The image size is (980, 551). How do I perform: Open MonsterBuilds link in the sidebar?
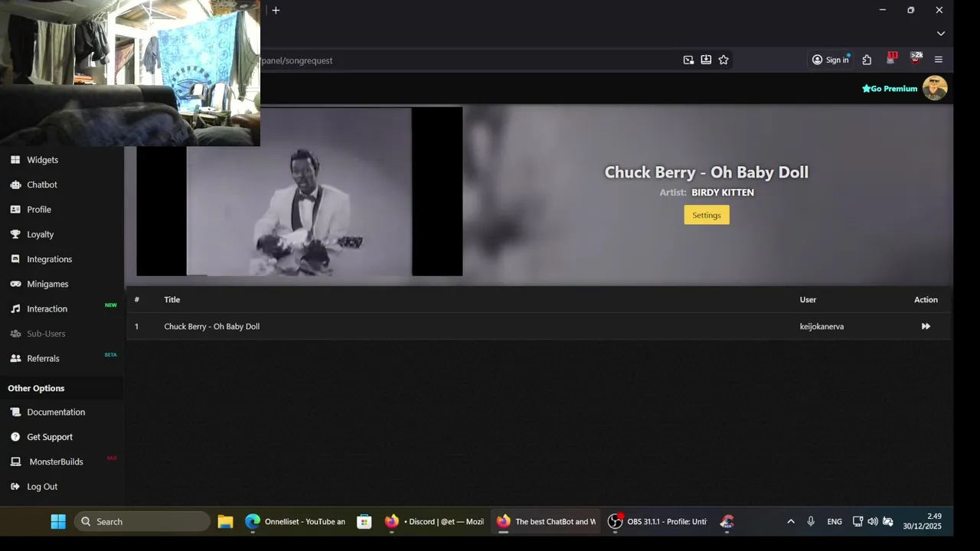pos(56,461)
